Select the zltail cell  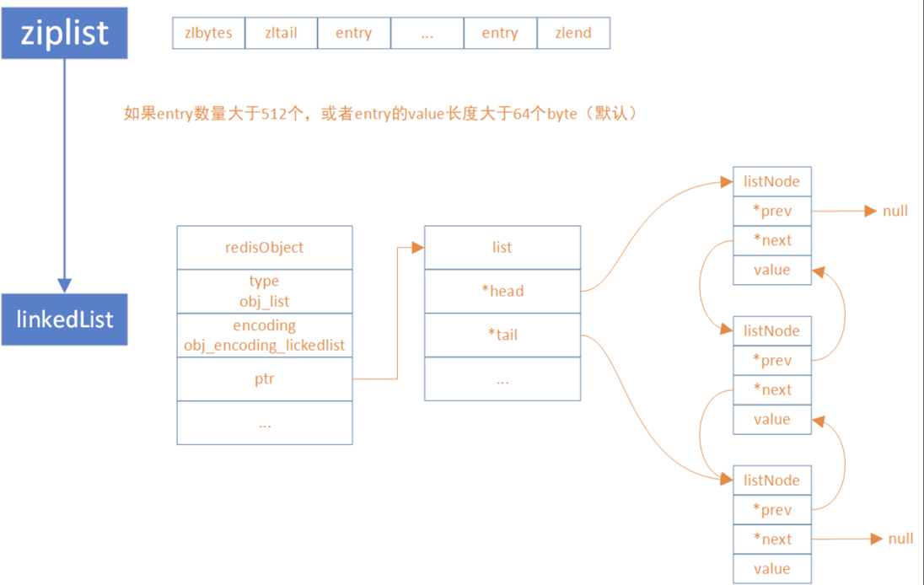click(x=281, y=34)
